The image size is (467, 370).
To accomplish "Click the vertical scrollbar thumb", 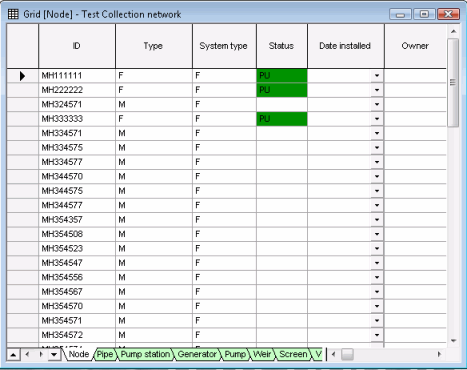I will pyautogui.click(x=453, y=82).
